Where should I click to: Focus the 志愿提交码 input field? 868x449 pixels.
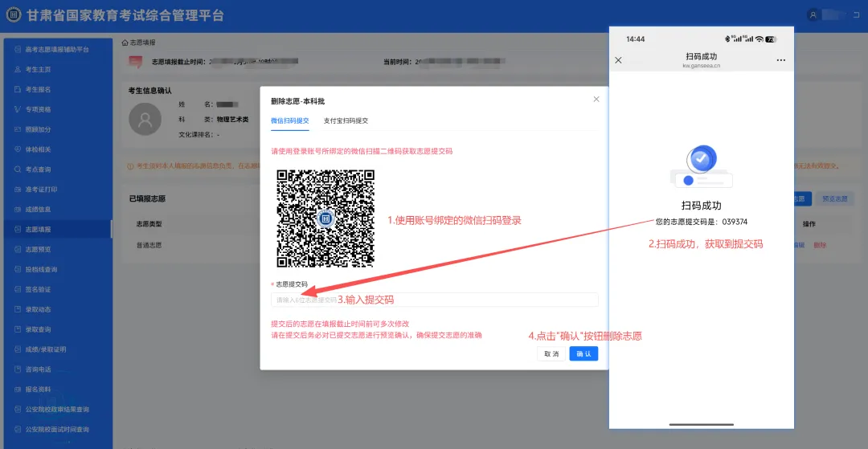coord(435,300)
